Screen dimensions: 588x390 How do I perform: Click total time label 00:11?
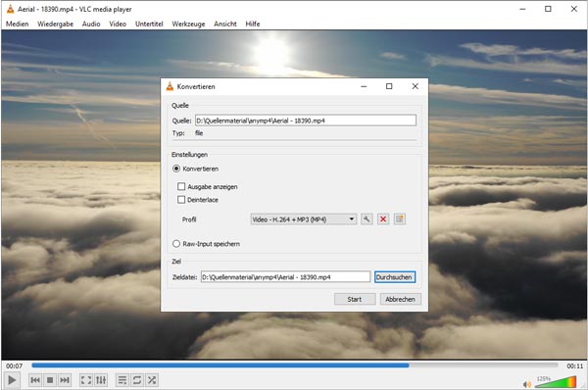pyautogui.click(x=574, y=366)
